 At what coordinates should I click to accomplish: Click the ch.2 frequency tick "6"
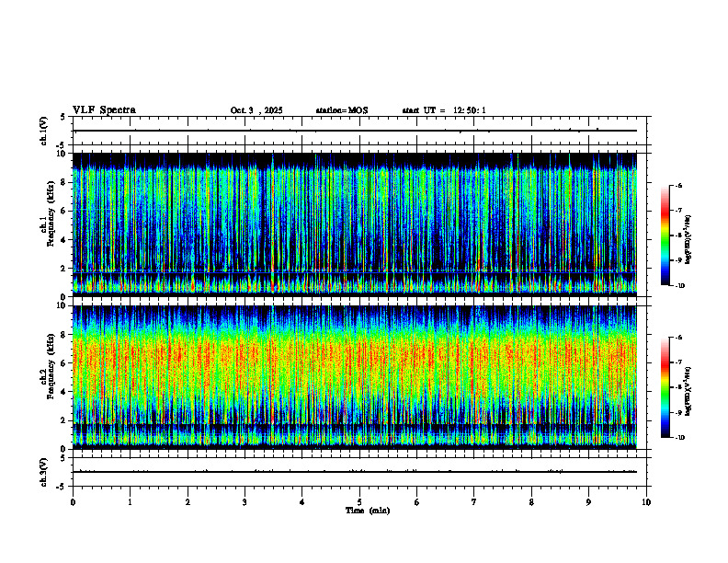click(x=65, y=363)
